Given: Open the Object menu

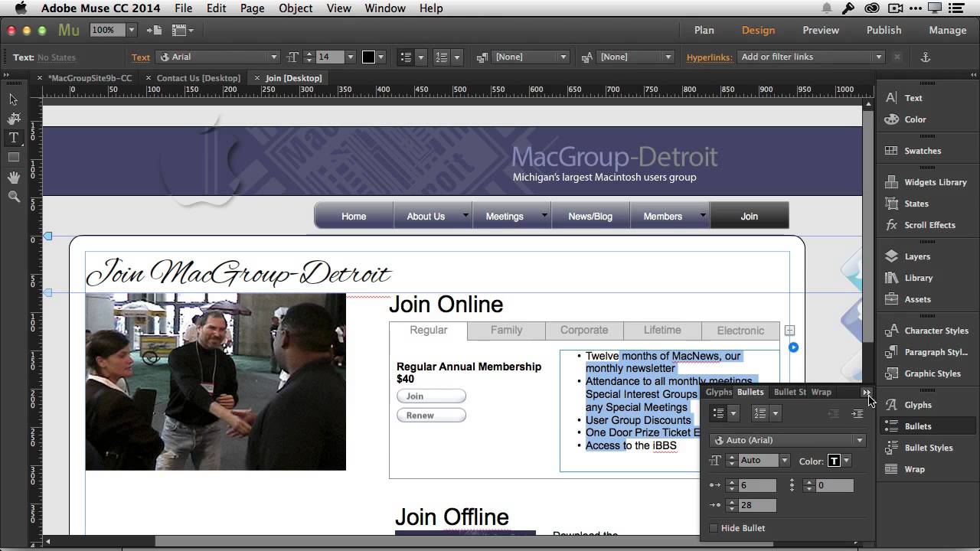Looking at the screenshot, I should 296,8.
